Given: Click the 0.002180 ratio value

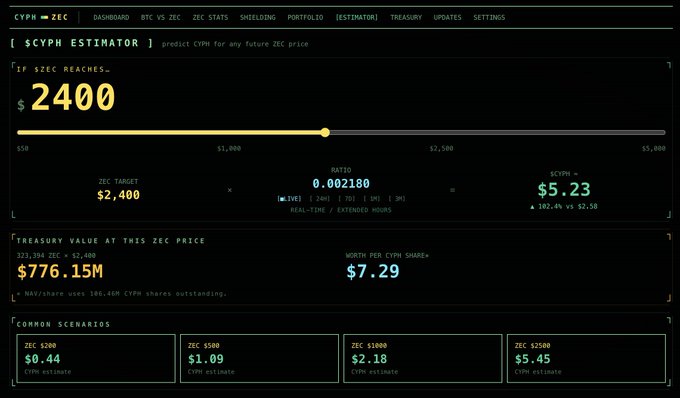Looking at the screenshot, I should coord(341,183).
